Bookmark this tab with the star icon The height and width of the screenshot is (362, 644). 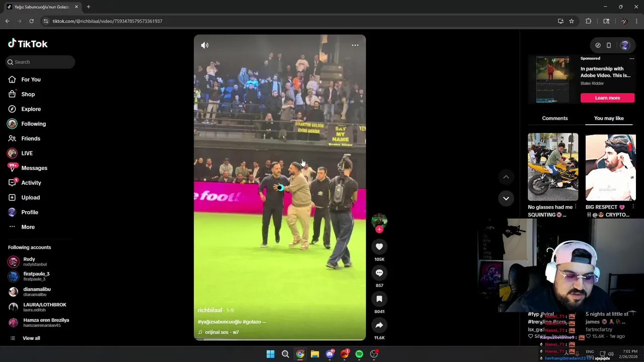[x=572, y=21]
